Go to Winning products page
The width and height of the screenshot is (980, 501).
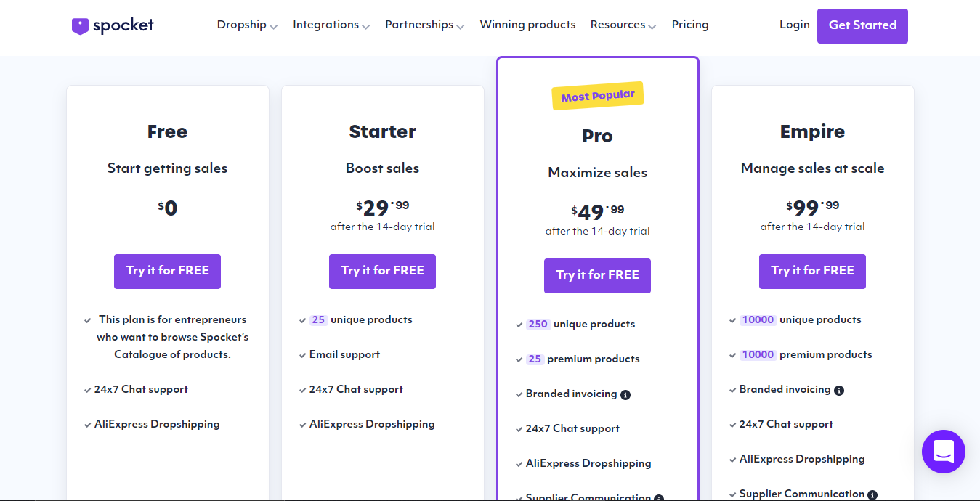[527, 25]
